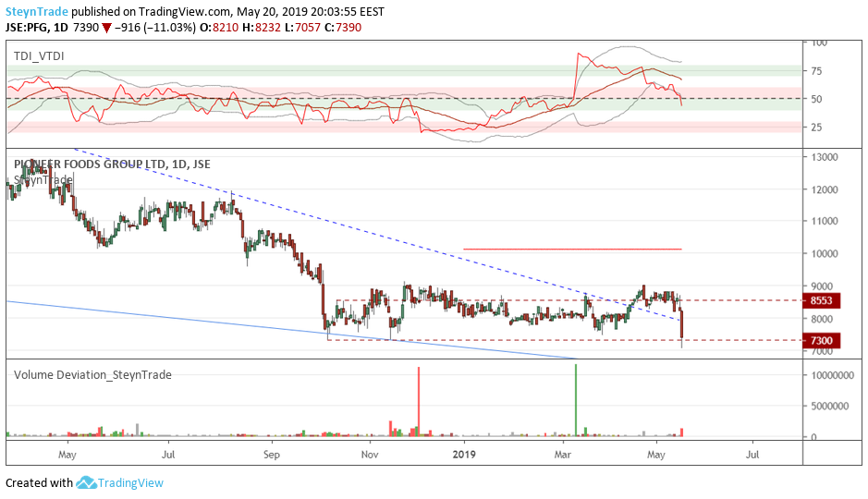Click the published on TradingView.com text

[151, 12]
